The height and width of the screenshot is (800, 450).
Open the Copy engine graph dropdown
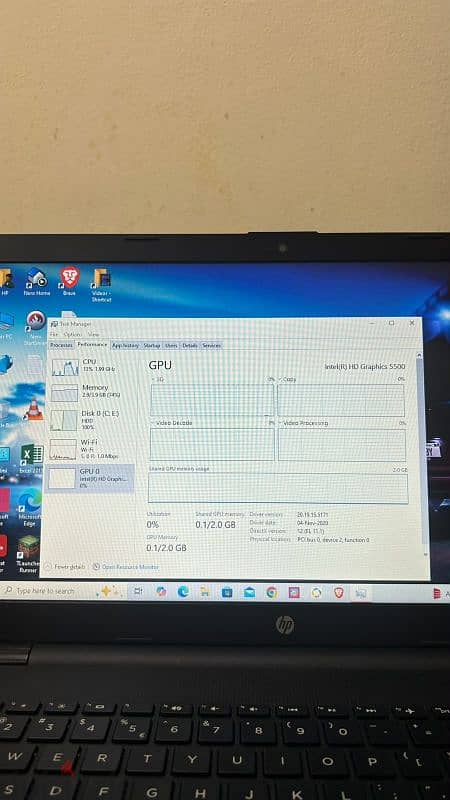[x=288, y=380]
